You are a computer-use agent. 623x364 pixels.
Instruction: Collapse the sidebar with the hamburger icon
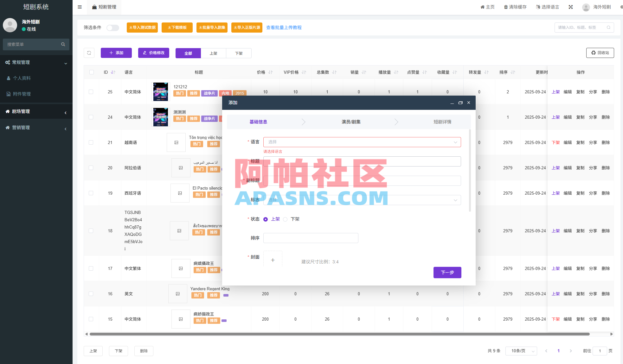click(80, 7)
